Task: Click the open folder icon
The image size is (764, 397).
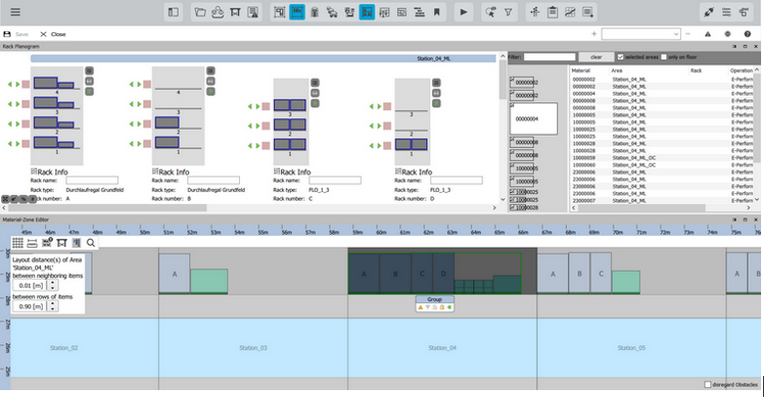Action: (200, 12)
